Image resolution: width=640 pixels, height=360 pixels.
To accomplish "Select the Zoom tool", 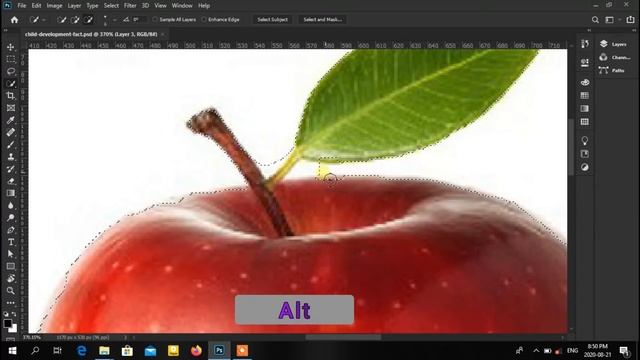I will pyautogui.click(x=11, y=291).
